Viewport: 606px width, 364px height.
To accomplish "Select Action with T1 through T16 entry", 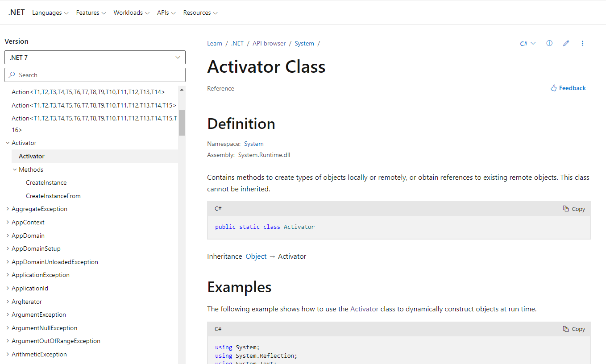I will pos(94,124).
